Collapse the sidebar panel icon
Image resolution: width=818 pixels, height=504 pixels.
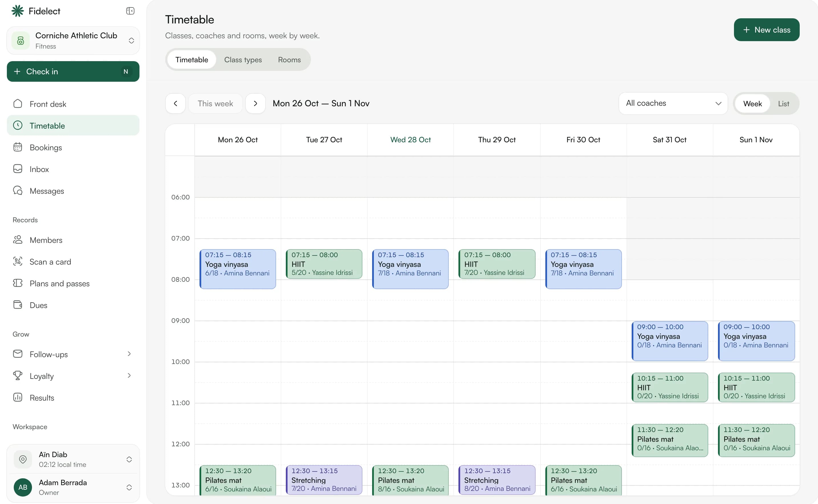[130, 11]
